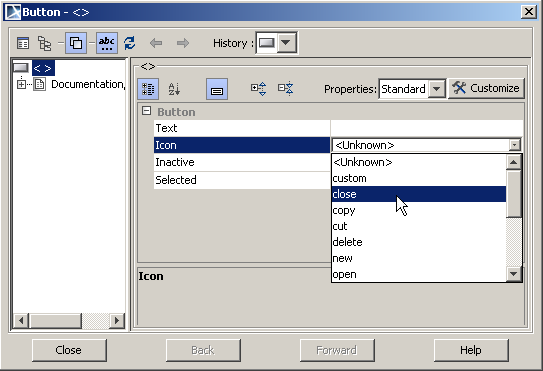Open the Icon value combo arrow

[x=515, y=145]
